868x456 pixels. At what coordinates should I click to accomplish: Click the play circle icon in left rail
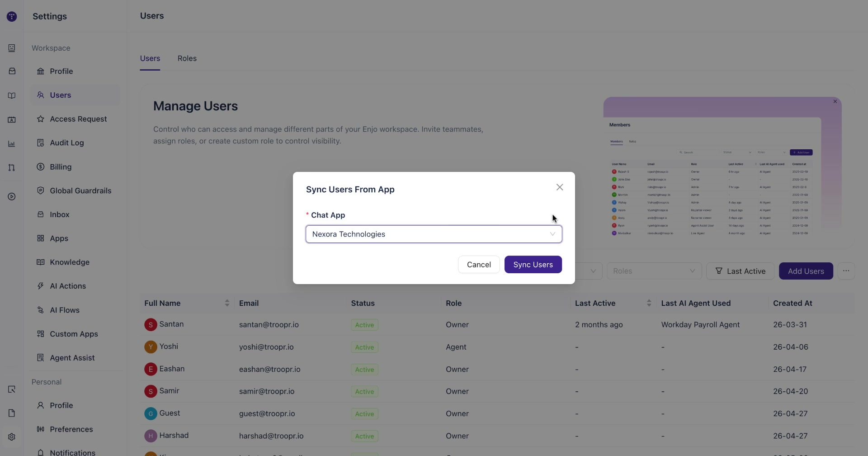tap(12, 197)
